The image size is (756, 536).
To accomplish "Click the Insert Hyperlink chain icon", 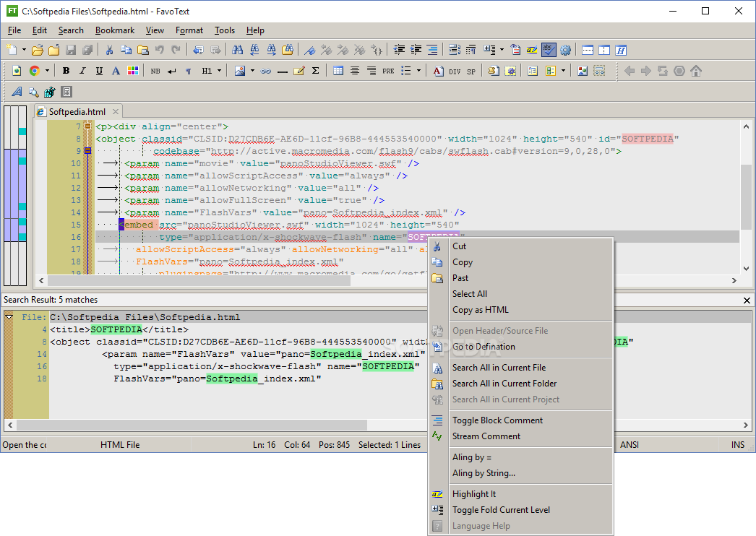I will [266, 71].
